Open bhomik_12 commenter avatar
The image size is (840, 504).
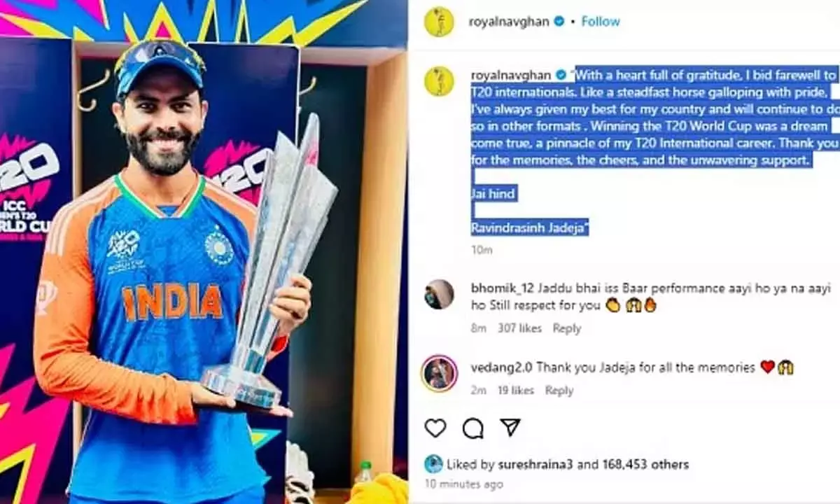coord(439,295)
